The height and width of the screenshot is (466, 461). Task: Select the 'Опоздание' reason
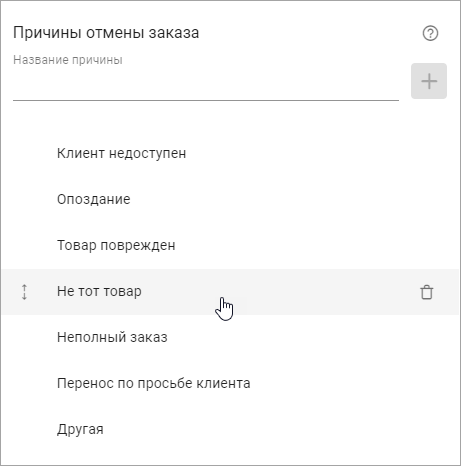[93, 199]
